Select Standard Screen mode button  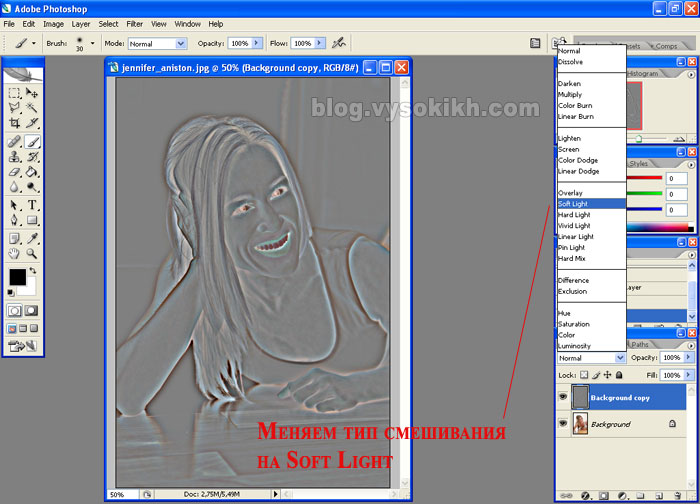pyautogui.click(x=12, y=329)
